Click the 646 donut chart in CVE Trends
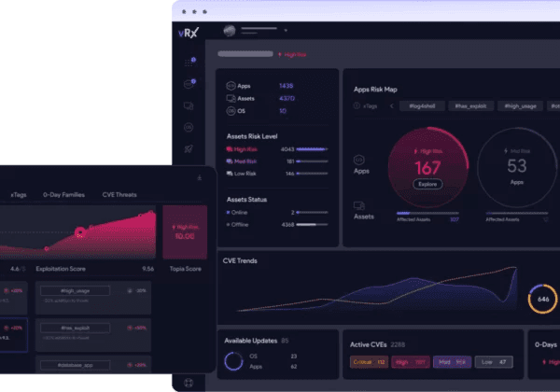 pos(542,299)
